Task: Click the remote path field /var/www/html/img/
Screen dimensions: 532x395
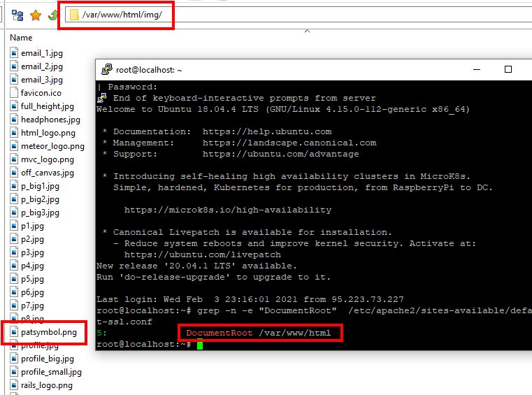Action: point(299,15)
